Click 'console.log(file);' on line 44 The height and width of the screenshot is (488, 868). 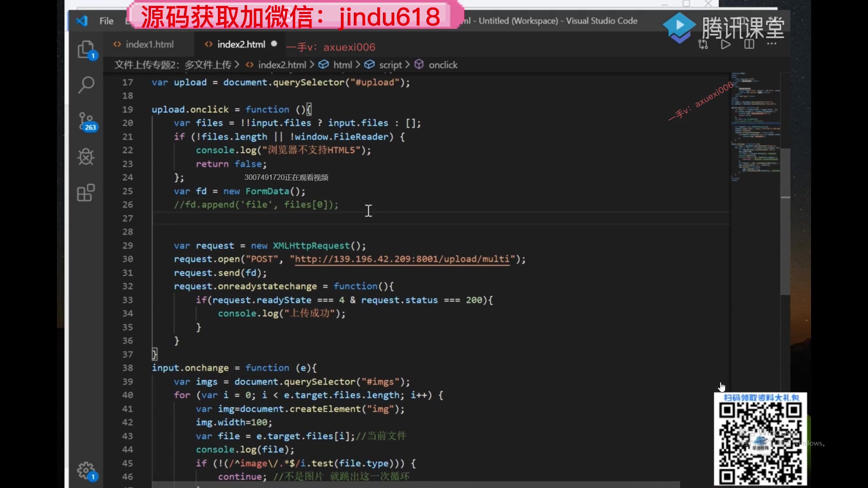point(245,449)
